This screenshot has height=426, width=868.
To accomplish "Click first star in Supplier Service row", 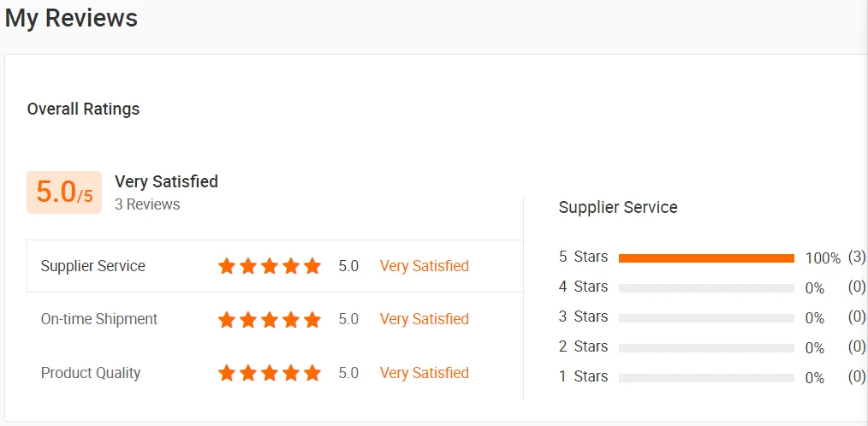I will pyautogui.click(x=227, y=266).
